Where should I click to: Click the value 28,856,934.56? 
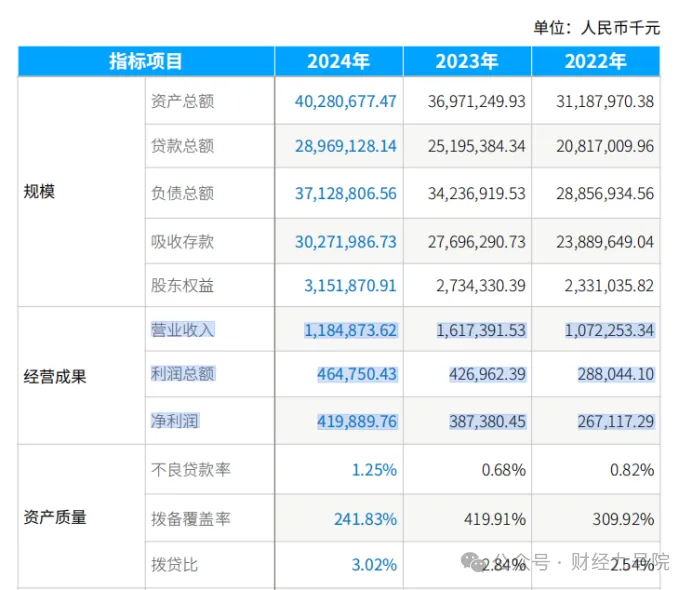[605, 193]
